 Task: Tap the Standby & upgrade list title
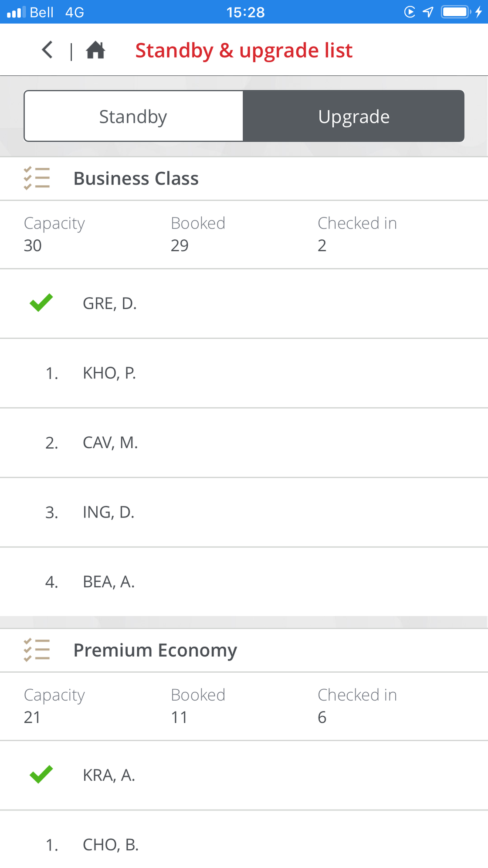244,51
